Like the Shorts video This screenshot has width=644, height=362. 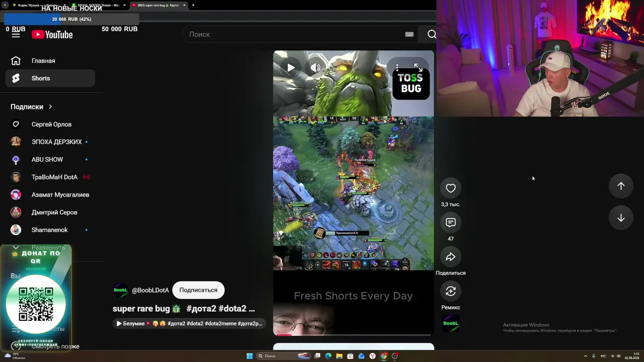click(x=450, y=188)
